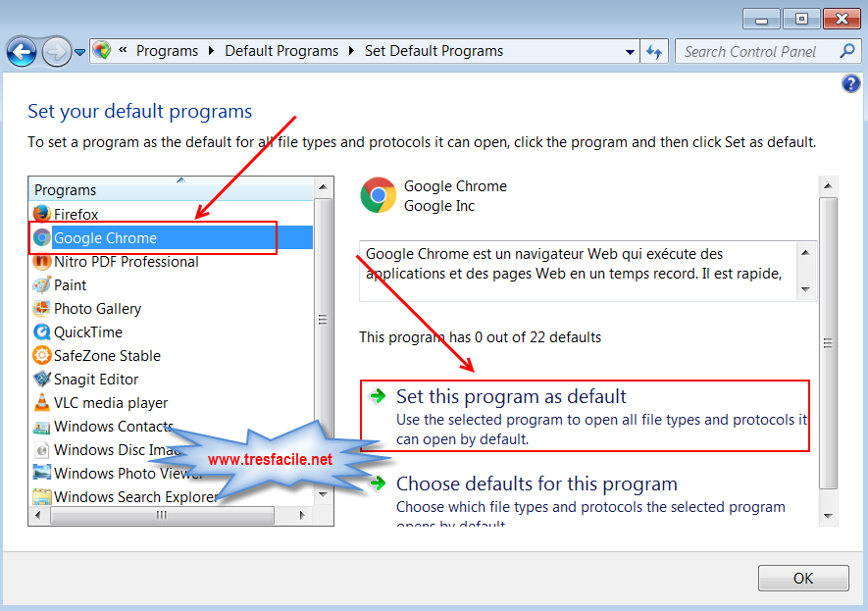
Task: Click the Windows Contacts icon
Action: (x=41, y=427)
